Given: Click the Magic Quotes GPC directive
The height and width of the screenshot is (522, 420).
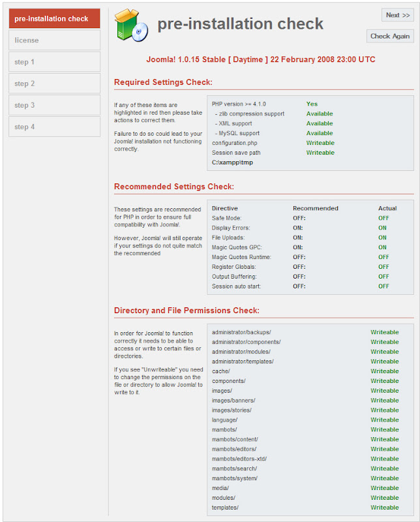Looking at the screenshot, I should pyautogui.click(x=237, y=247).
